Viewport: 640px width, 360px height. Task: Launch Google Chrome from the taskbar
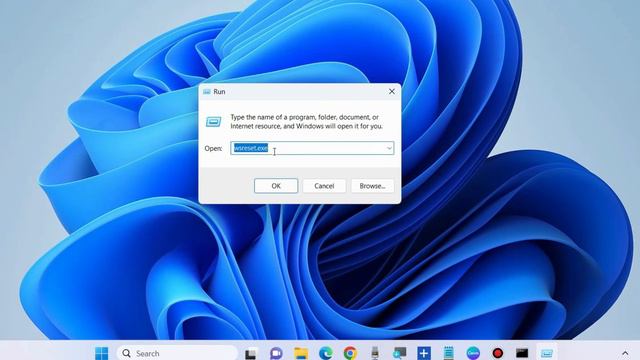click(x=350, y=353)
